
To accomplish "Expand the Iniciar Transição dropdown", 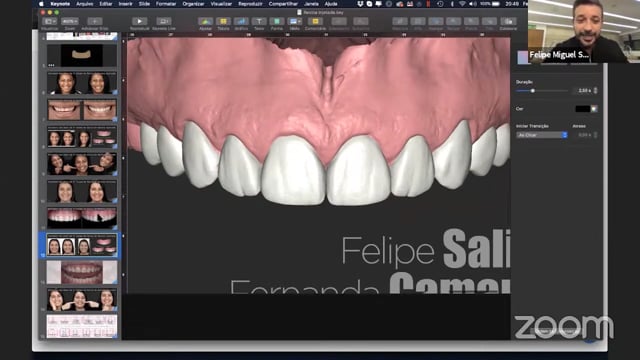I will point(542,135).
